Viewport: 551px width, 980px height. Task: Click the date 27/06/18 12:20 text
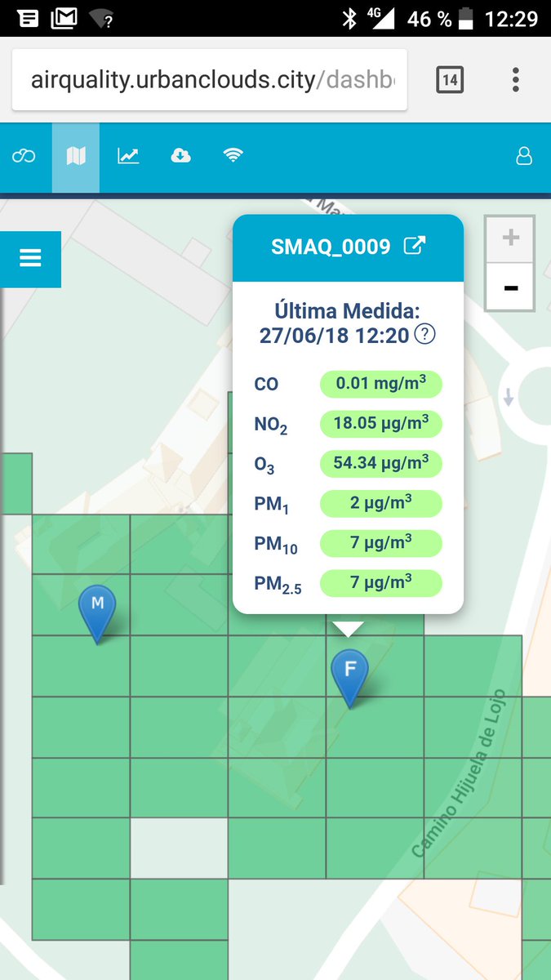click(334, 335)
